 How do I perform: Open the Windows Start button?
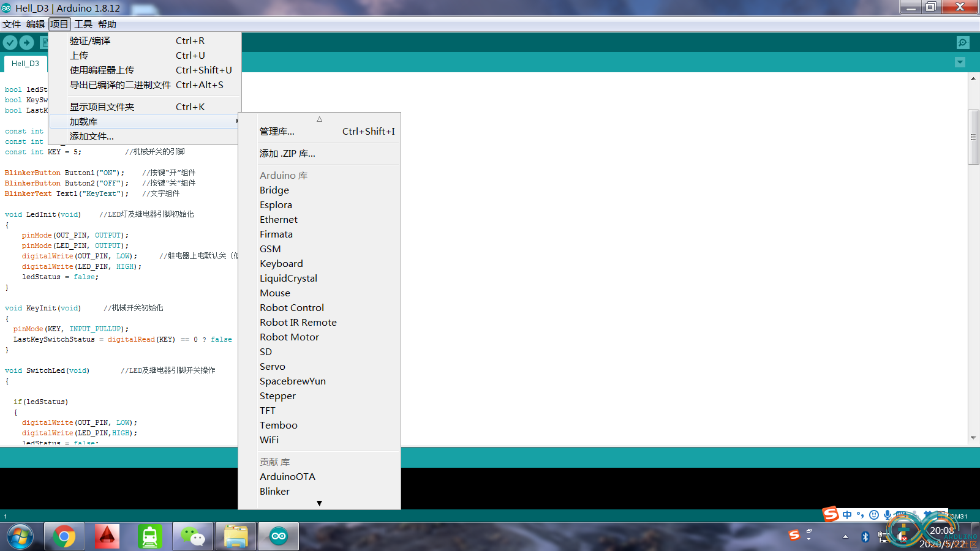[21, 537]
